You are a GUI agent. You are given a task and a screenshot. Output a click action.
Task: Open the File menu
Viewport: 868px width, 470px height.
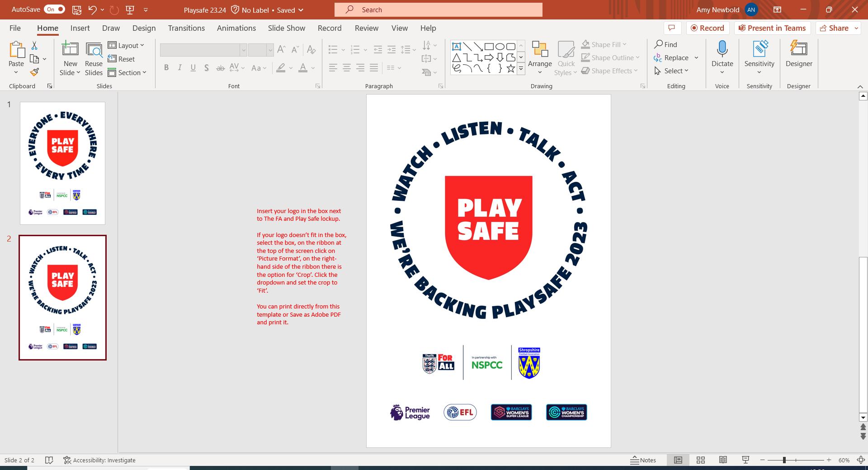coord(15,28)
